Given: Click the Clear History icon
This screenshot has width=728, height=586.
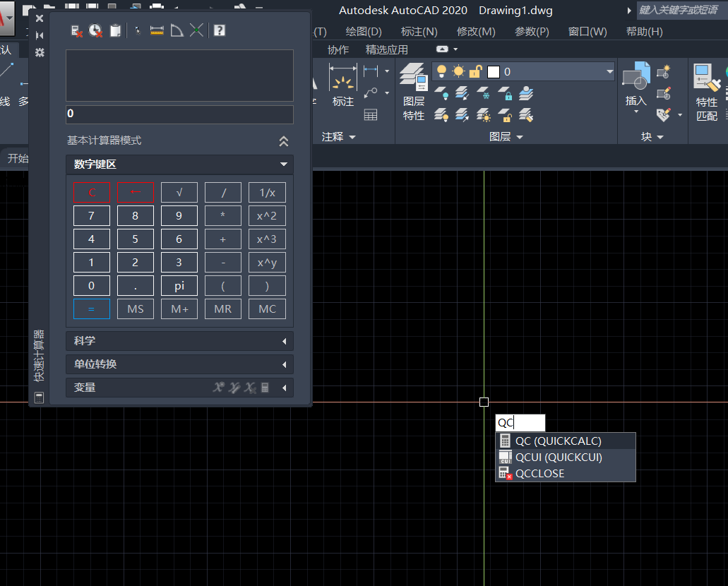Looking at the screenshot, I should 95,30.
